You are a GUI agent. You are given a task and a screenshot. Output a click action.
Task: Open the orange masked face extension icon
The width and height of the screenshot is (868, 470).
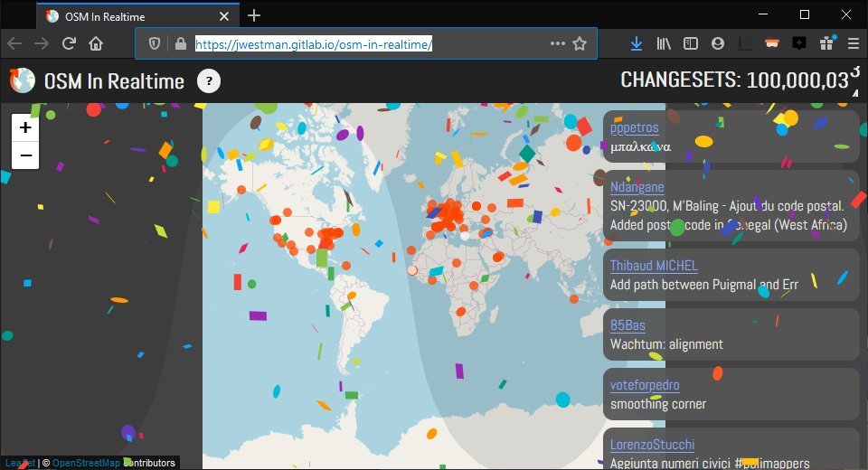pyautogui.click(x=772, y=43)
